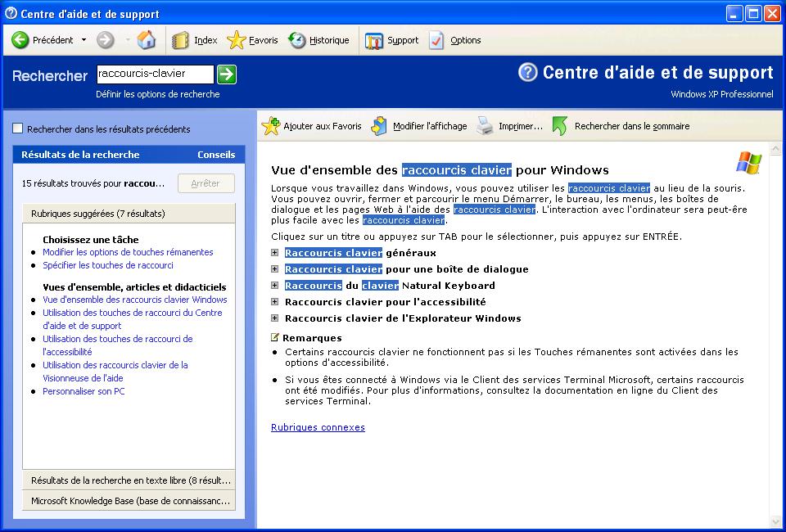This screenshot has width=786, height=532.
Task: Select the Historique toolbar label
Action: (x=329, y=40)
